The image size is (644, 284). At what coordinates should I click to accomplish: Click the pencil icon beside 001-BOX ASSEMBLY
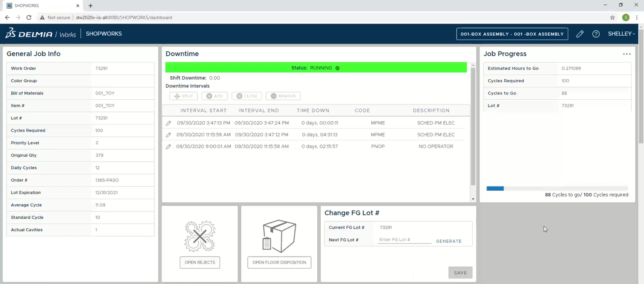point(580,34)
